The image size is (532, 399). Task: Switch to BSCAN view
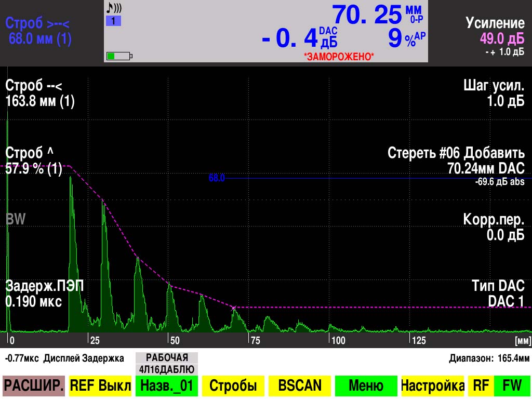pos(299,385)
